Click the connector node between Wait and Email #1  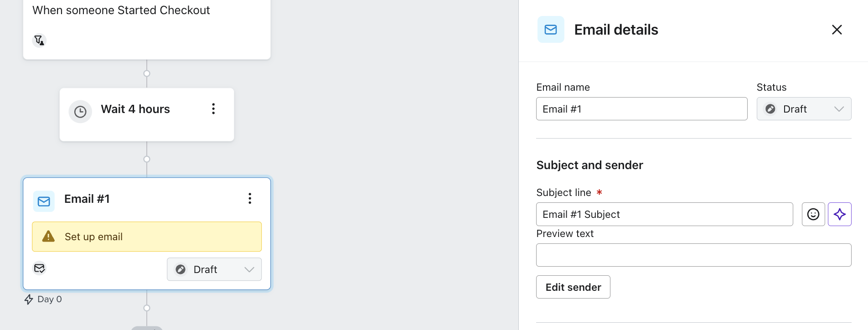tap(147, 159)
